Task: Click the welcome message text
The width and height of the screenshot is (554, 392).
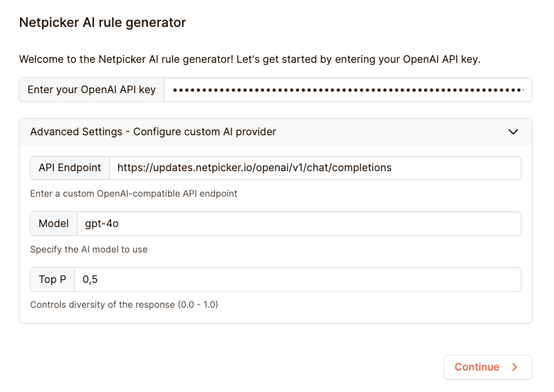Action: tap(249, 59)
